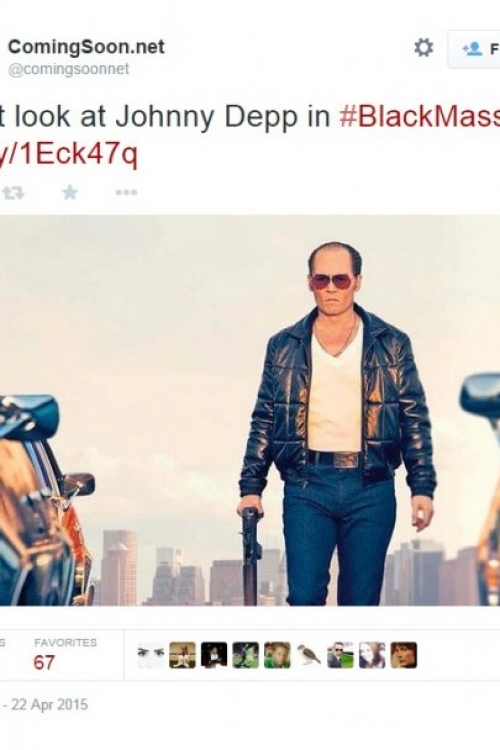Screen dimensions: 500x750
Task: Click the last avatar in favorites row
Action: tap(403, 655)
